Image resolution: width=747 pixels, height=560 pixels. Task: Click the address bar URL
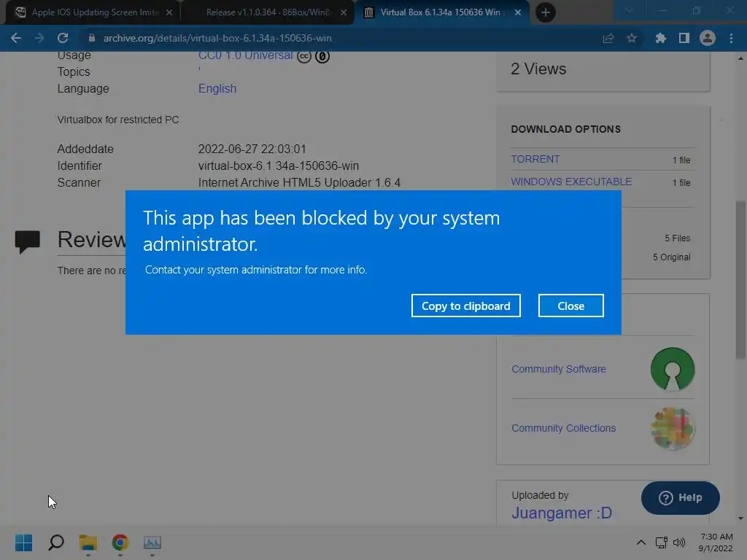pos(217,38)
